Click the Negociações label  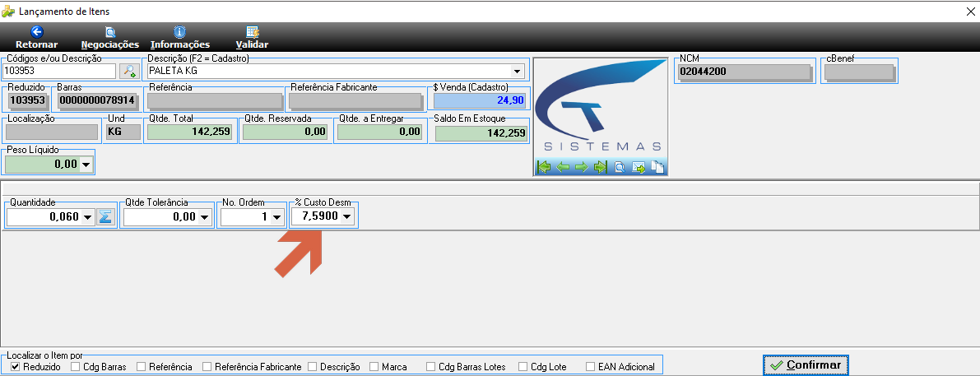[110, 45]
